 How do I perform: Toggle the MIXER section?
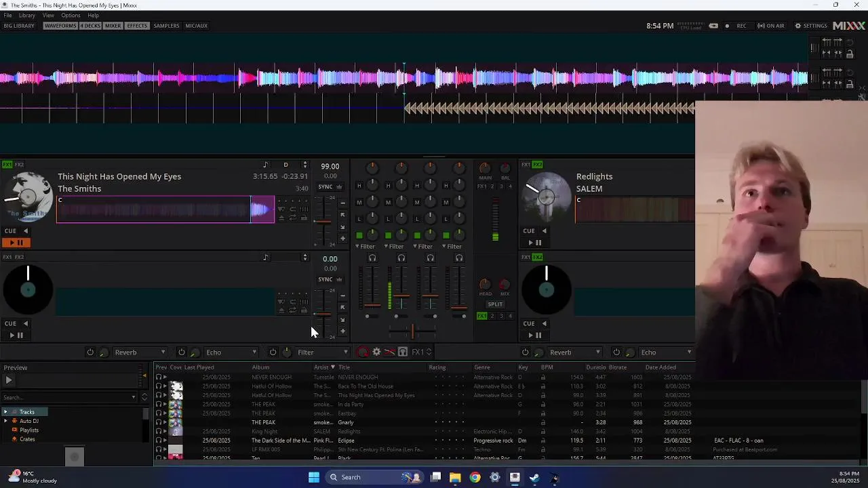113,26
